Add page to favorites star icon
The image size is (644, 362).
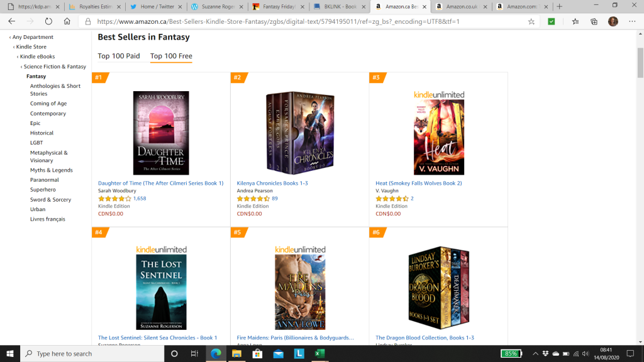(x=531, y=21)
